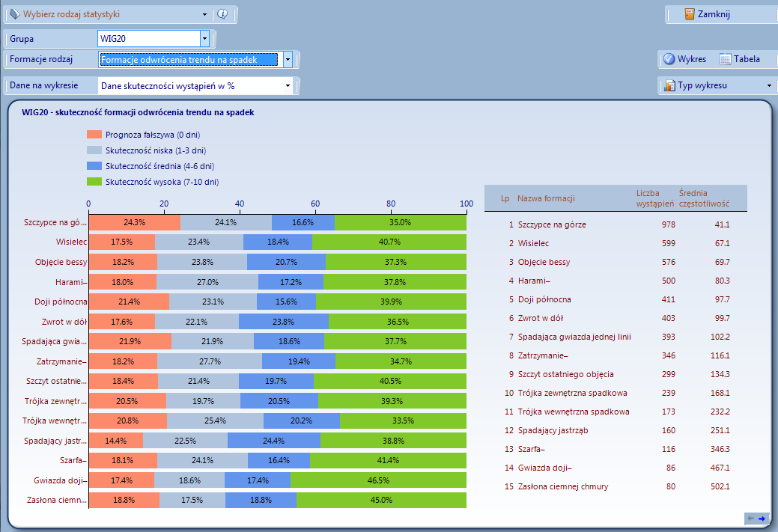The height and width of the screenshot is (532, 778).
Task: Click the Prognoza fałszywa (0 dni) legend label
Action: tap(153, 135)
